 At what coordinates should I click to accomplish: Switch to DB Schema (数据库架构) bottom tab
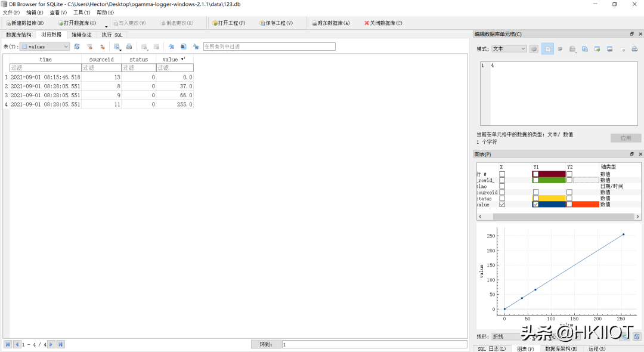[561, 348]
